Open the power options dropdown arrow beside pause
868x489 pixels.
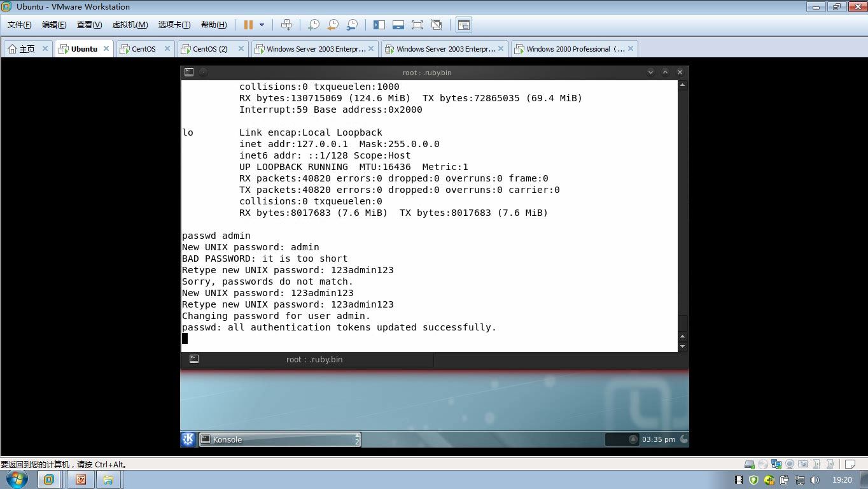pos(262,25)
